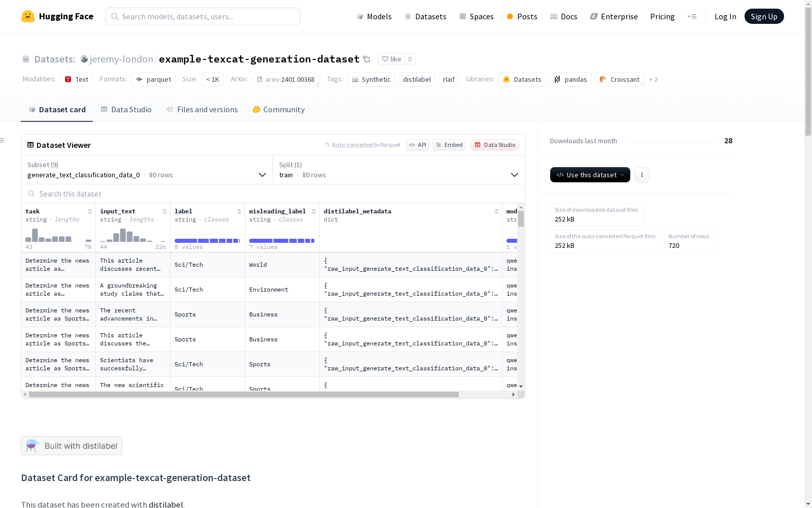The width and height of the screenshot is (812, 508).
Task: Open Docs in the top nav
Action: tap(564, 16)
